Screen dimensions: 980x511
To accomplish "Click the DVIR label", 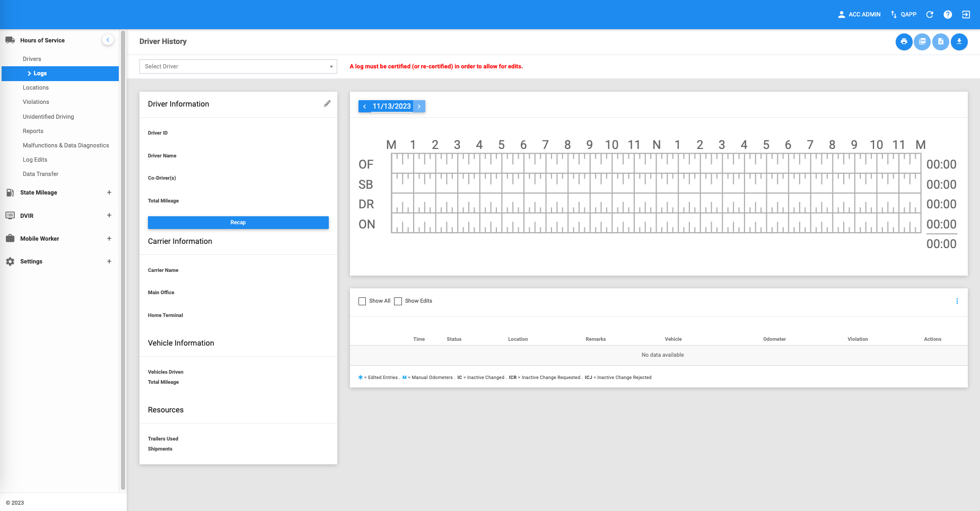I will click(x=27, y=216).
